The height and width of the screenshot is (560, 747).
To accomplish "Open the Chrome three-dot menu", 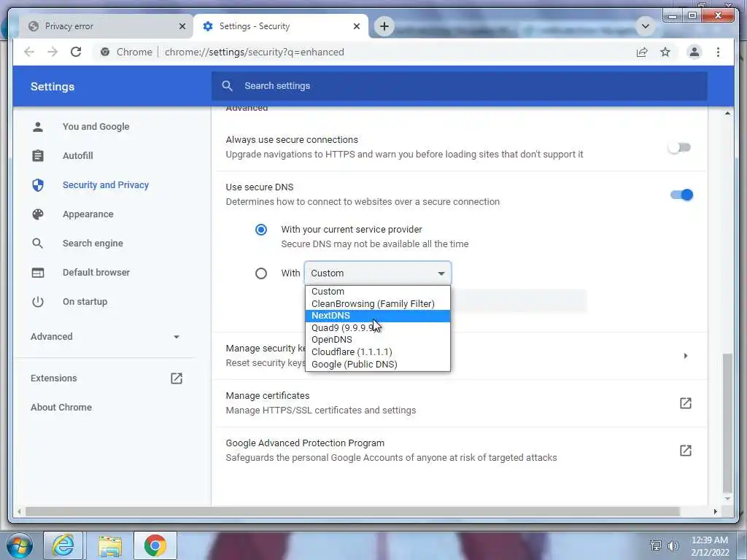I will [x=718, y=52].
